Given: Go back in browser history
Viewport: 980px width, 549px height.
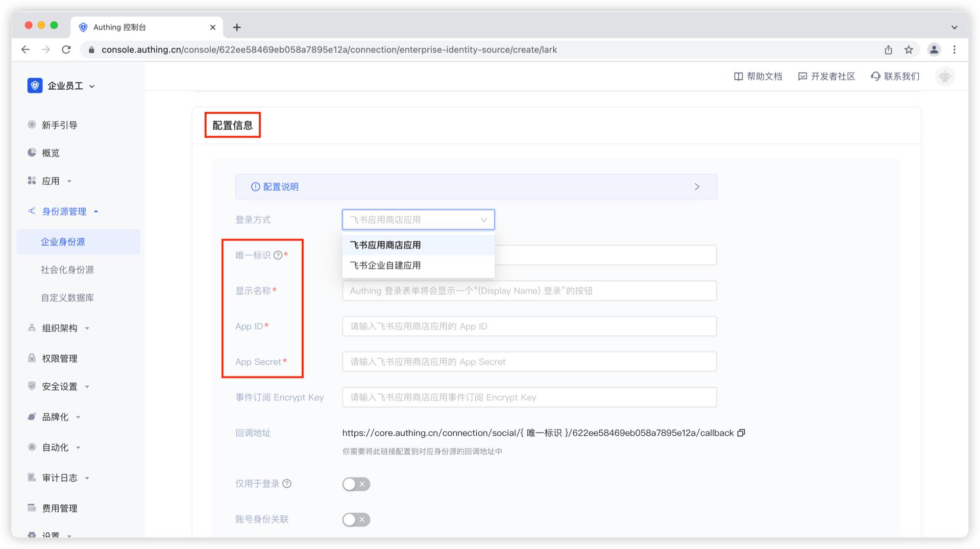Looking at the screenshot, I should click(x=26, y=49).
